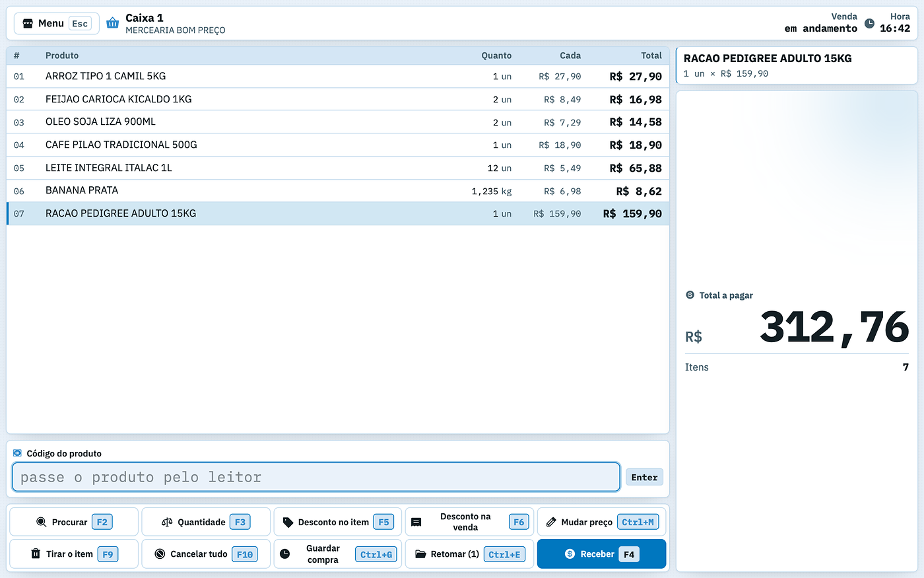The height and width of the screenshot is (578, 924).
Task: Click the clock icon next to Hora
Action: (869, 23)
